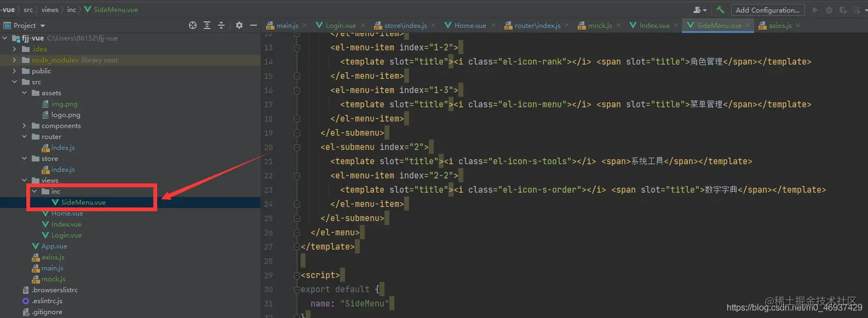Collapse the src folder arrow

click(x=15, y=82)
